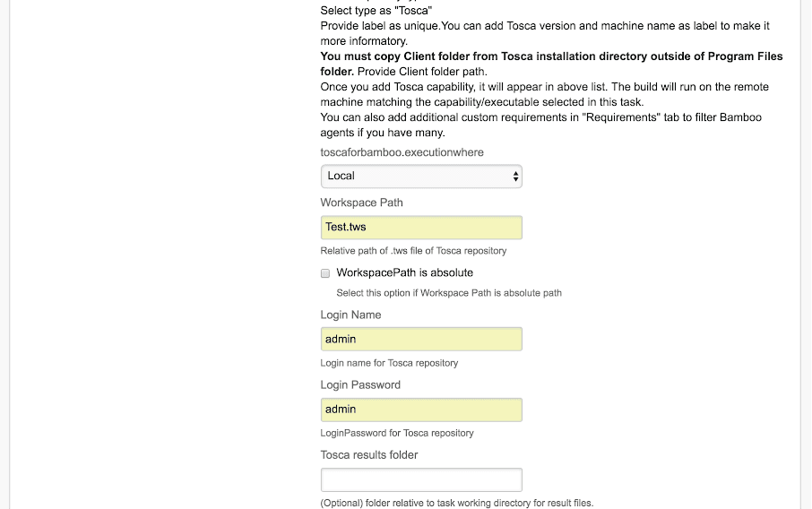Focus the Login Name input field
The width and height of the screenshot is (812, 509).
[421, 340]
